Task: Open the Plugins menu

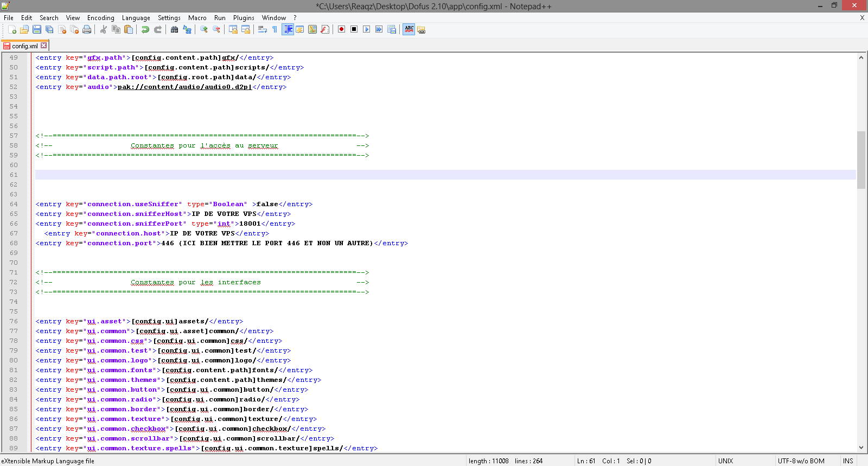Action: (244, 18)
